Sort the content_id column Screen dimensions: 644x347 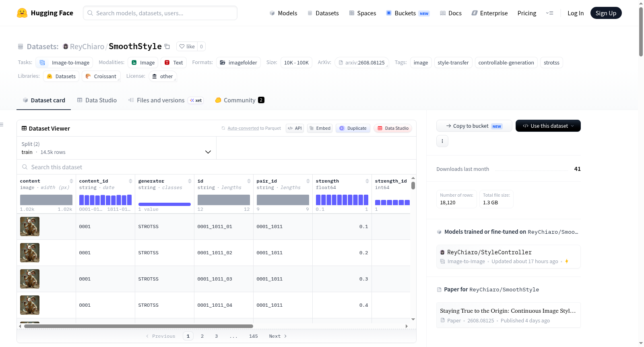(130, 181)
